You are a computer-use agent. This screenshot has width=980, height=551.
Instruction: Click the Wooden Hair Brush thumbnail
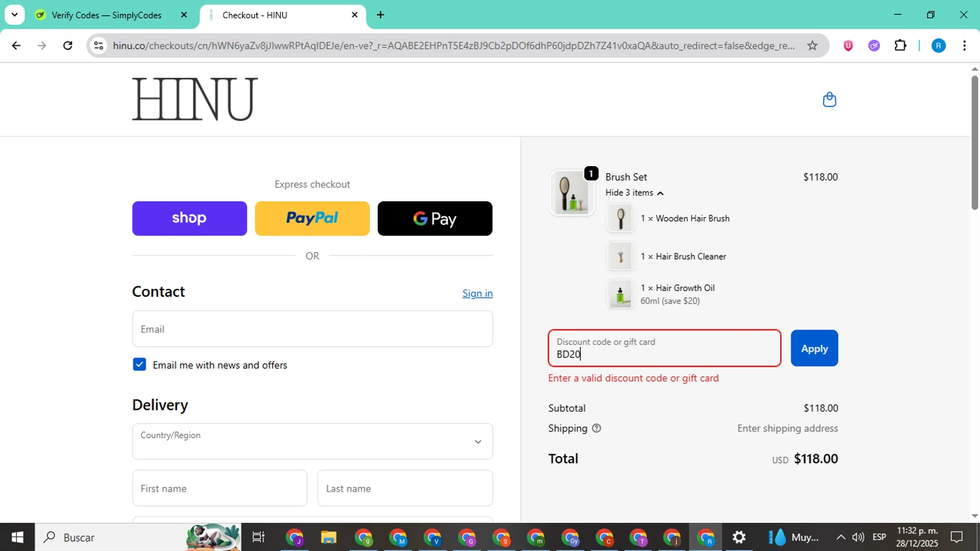(x=620, y=218)
